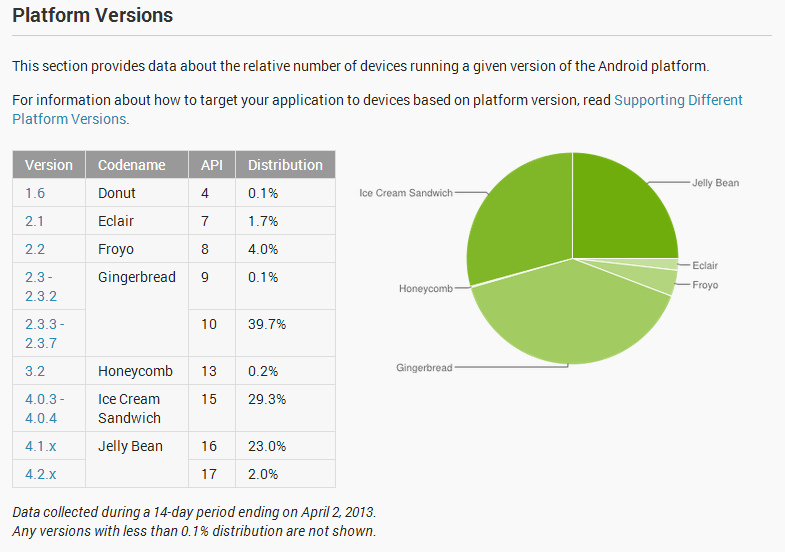Select the 2.2 Froyo version link
The width and height of the screenshot is (785, 552).
pos(35,249)
